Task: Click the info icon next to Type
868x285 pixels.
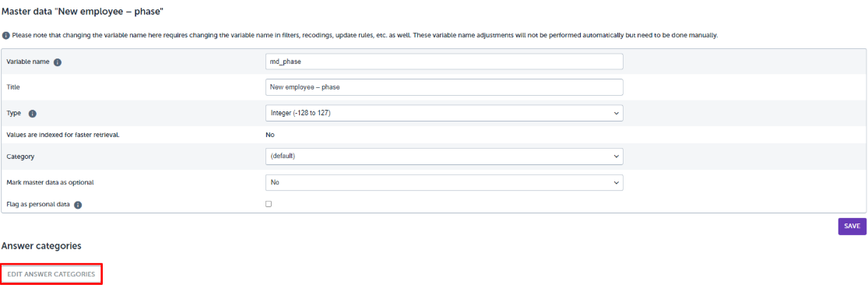Action: pos(32,113)
